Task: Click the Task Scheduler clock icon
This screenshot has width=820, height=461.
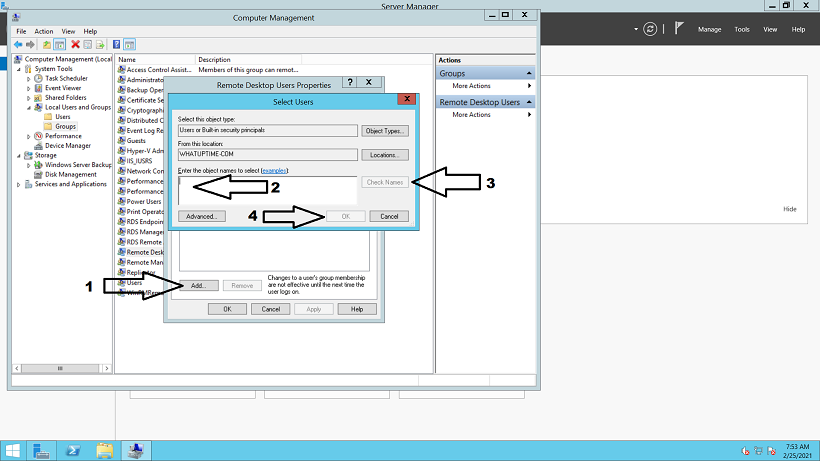Action: pyautogui.click(x=38, y=78)
